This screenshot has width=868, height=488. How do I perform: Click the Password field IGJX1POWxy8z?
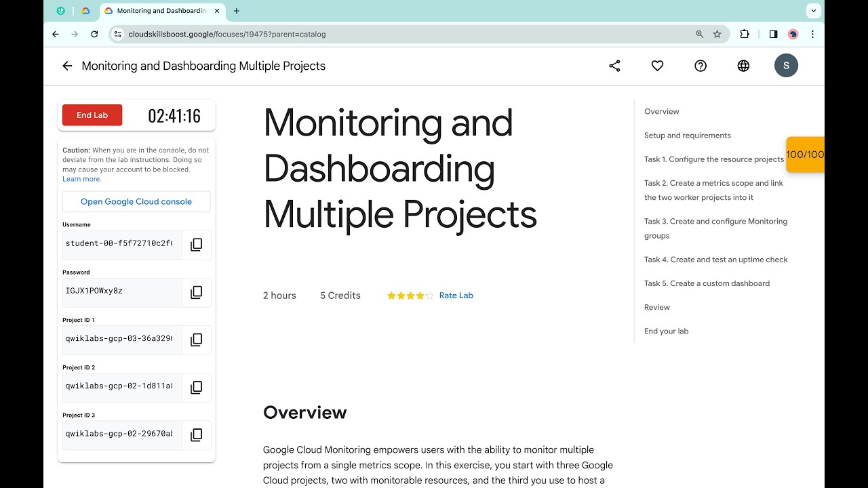122,292
